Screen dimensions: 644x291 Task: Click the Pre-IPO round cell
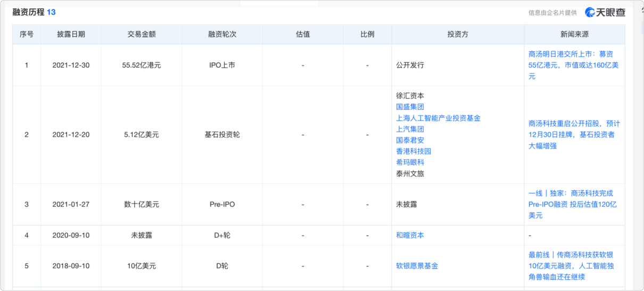[x=222, y=204]
